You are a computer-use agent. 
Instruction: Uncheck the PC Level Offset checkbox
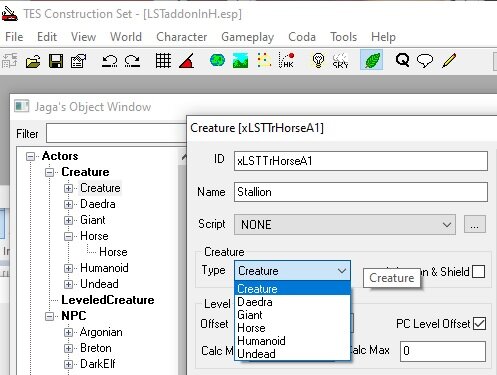479,323
